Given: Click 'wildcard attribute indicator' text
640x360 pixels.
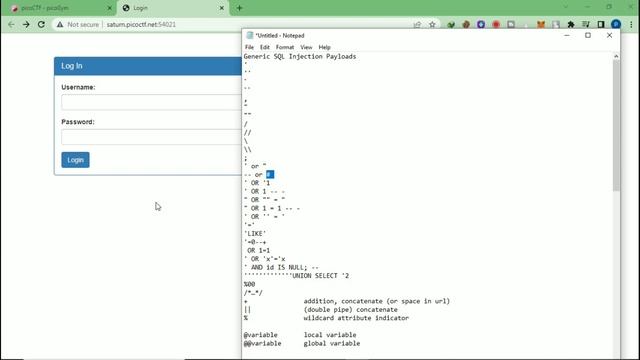Looking at the screenshot, I should point(356,318).
